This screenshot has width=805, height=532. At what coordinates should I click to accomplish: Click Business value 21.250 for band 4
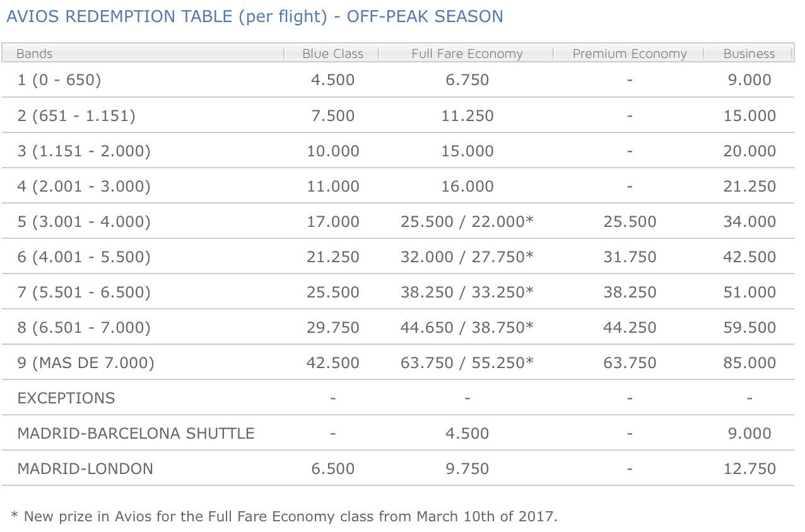(749, 186)
